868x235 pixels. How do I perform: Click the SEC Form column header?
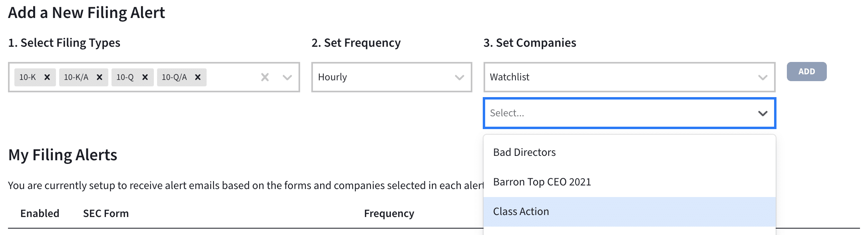106,213
